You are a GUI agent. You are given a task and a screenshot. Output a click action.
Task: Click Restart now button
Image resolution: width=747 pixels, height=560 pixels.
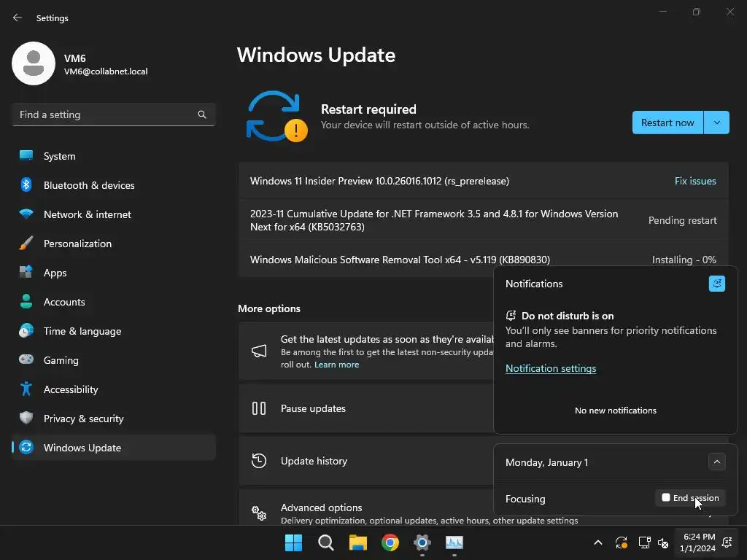667,122
